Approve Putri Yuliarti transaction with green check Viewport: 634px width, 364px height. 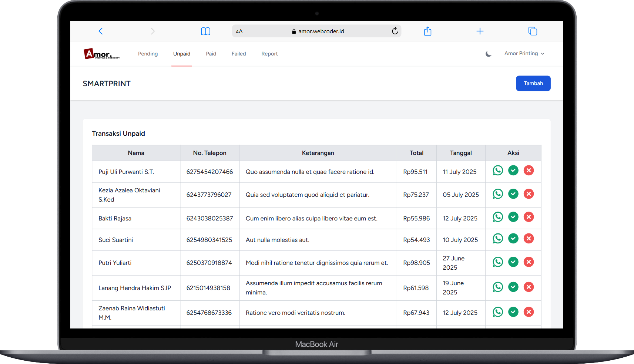513,262
